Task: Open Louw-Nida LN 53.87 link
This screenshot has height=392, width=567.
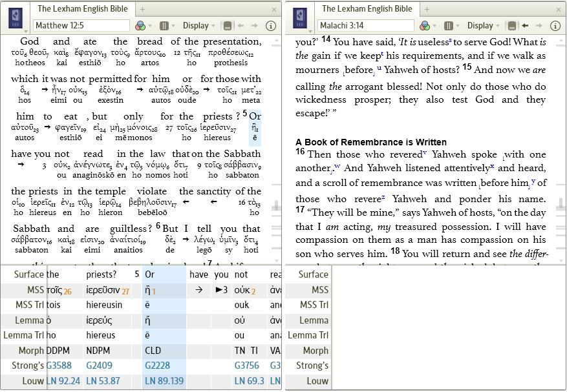Action: coord(103,381)
